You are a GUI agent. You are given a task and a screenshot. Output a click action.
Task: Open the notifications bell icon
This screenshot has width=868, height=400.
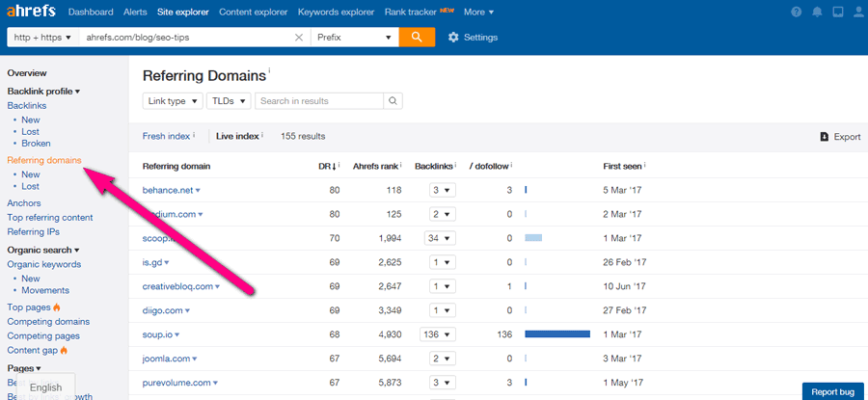pos(817,12)
